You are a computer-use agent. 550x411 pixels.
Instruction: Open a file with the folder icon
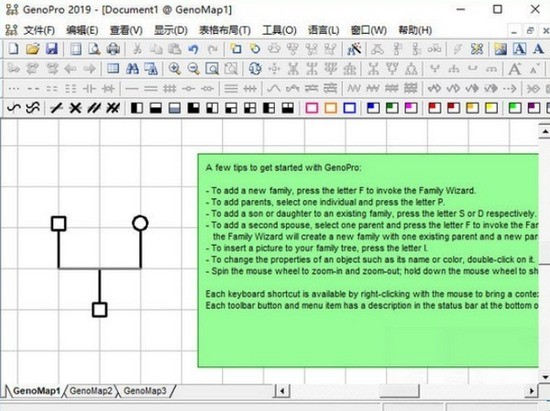click(x=33, y=49)
